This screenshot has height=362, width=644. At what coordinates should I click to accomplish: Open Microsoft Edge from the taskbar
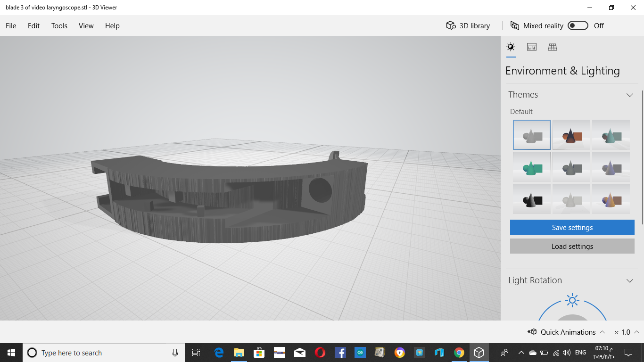(x=219, y=353)
